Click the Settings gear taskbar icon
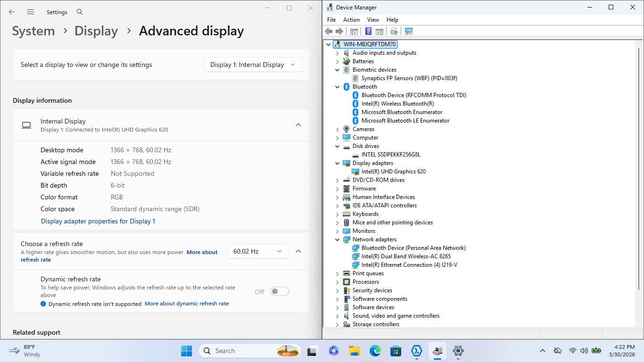 tap(458, 351)
